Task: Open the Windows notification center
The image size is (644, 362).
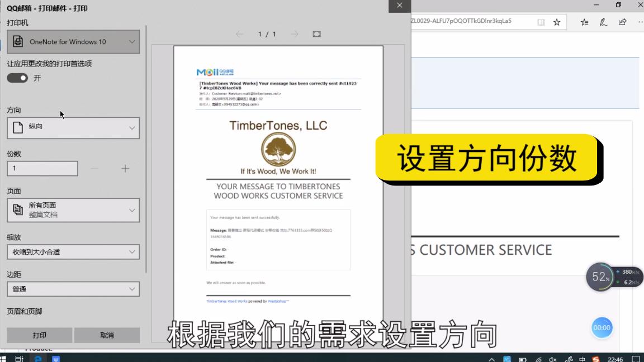Action: [x=636, y=359]
